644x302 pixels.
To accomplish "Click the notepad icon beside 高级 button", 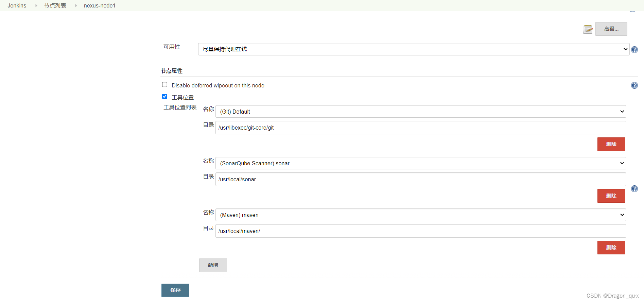I will point(588,29).
